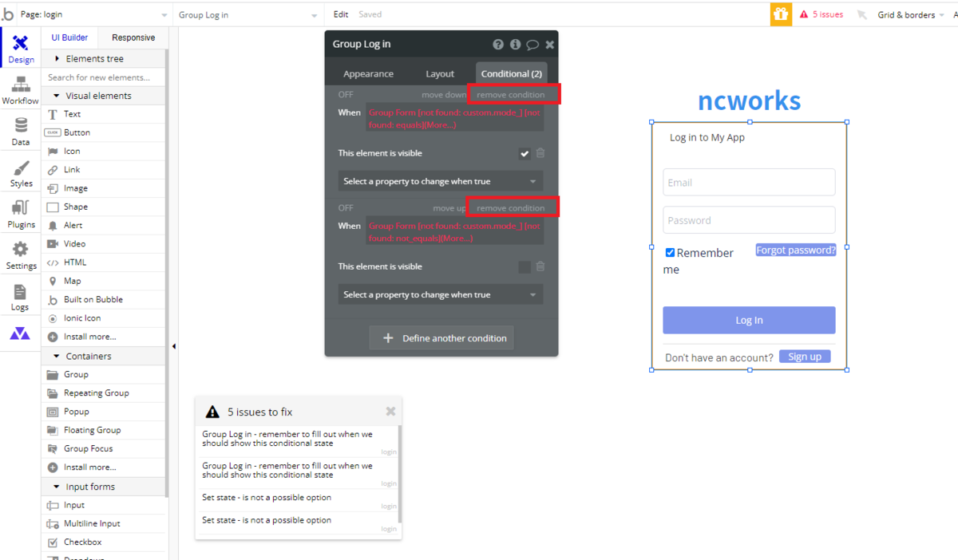The height and width of the screenshot is (560, 958).
Task: Add a Floating Group container
Action: (104, 430)
